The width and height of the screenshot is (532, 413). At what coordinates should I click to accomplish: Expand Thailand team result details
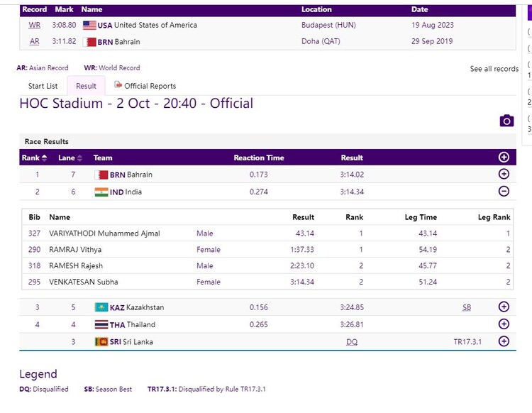point(504,324)
